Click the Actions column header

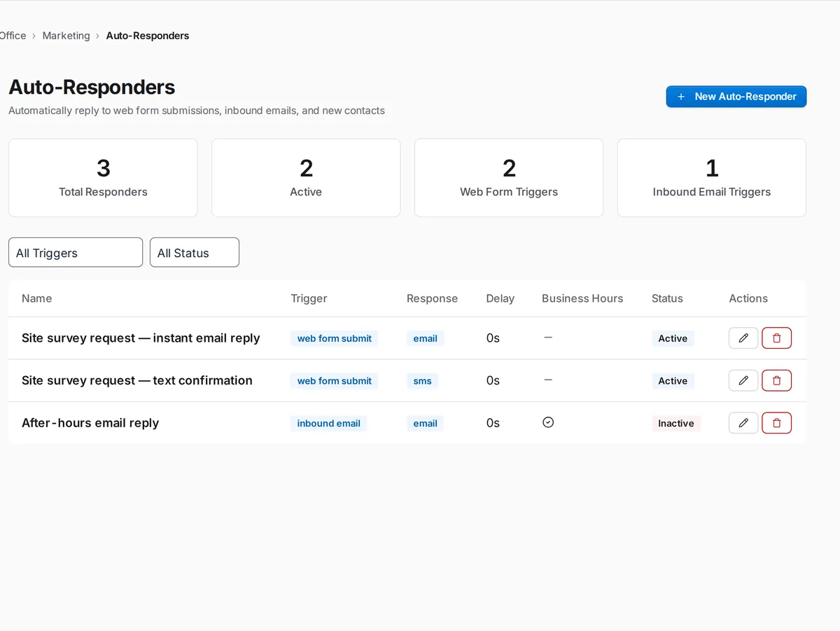(x=748, y=298)
